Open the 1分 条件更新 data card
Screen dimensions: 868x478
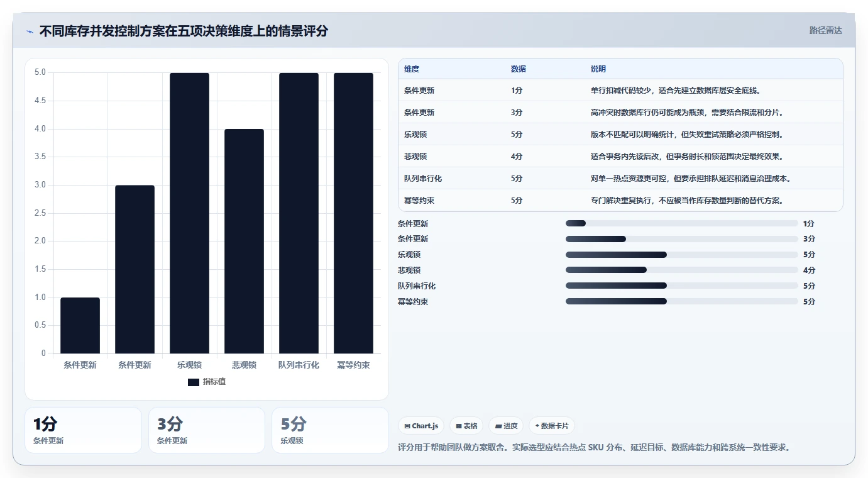point(83,430)
